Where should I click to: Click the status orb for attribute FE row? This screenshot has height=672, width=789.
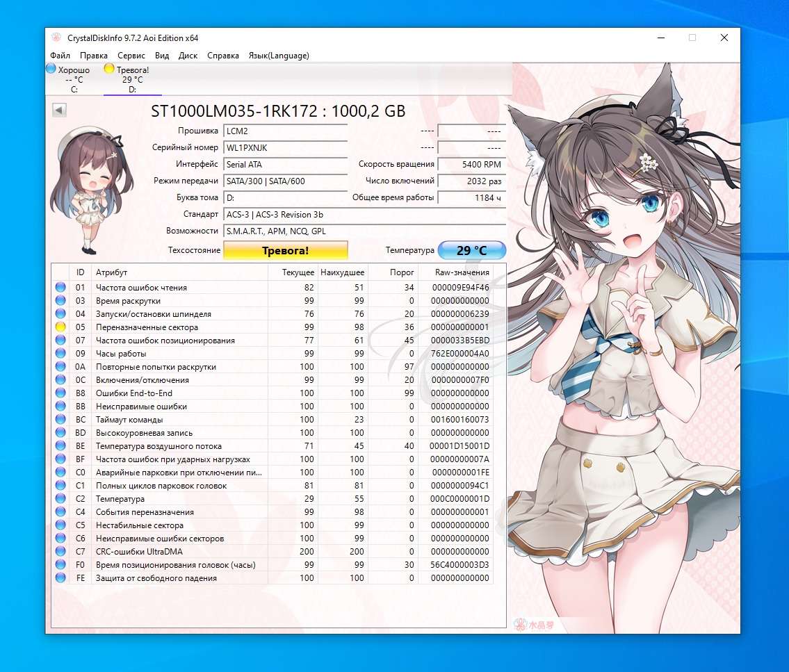(60, 578)
